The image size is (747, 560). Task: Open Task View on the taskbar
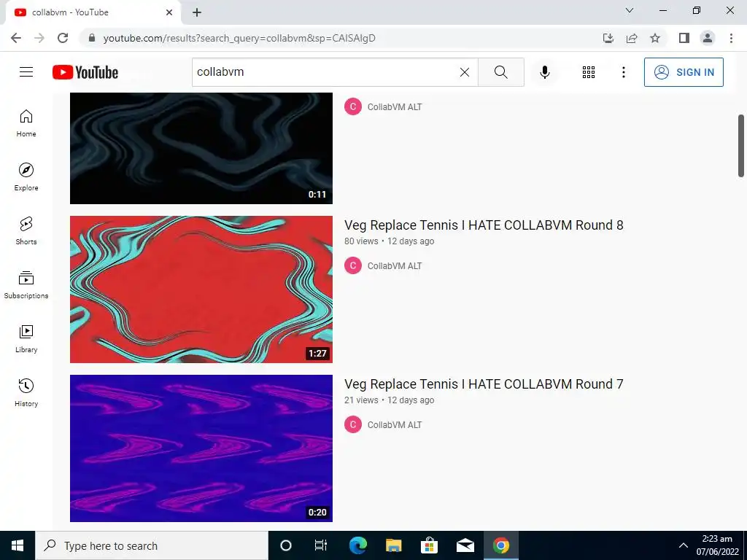[x=321, y=545]
